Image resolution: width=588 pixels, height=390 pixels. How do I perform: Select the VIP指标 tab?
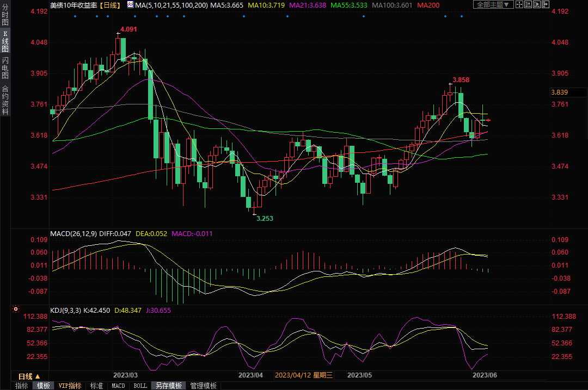(x=70, y=386)
